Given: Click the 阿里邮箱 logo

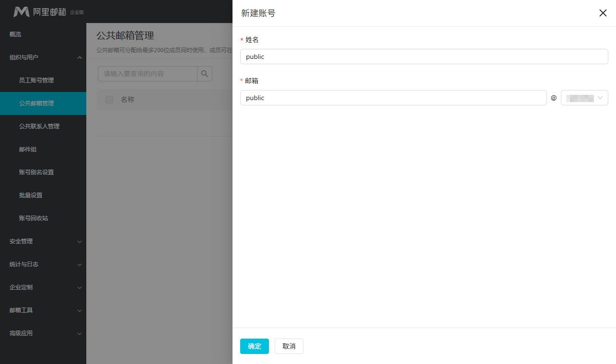Looking at the screenshot, I should pos(40,11).
